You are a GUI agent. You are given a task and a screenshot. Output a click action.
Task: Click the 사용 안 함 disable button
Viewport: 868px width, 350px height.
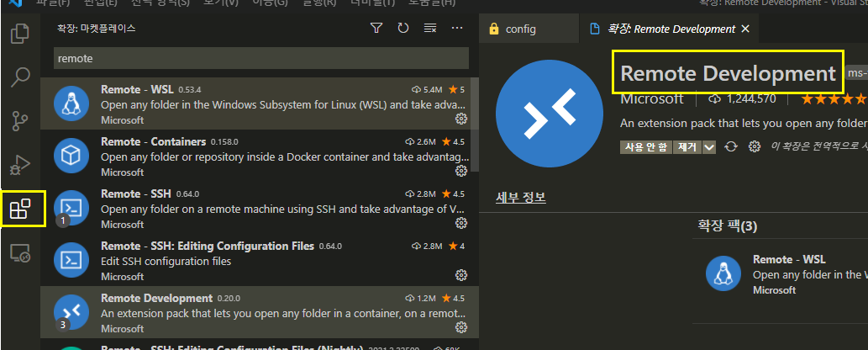point(646,147)
